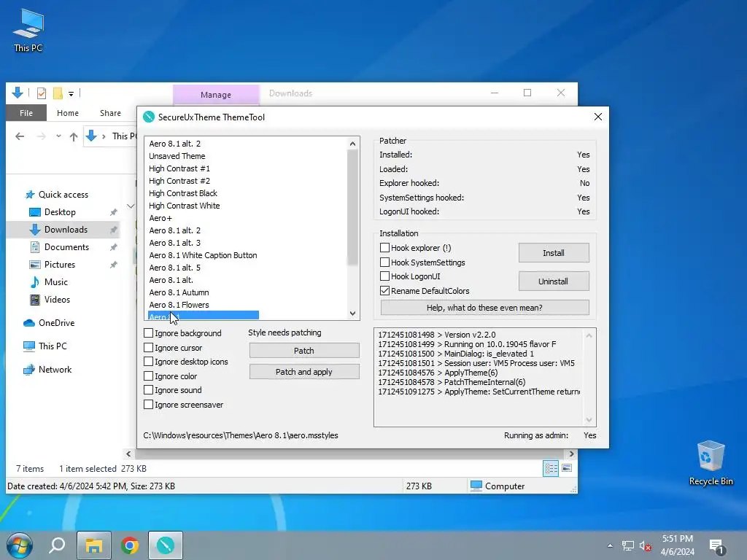Click the Uninstall button
This screenshot has height=560, width=747.
click(554, 281)
